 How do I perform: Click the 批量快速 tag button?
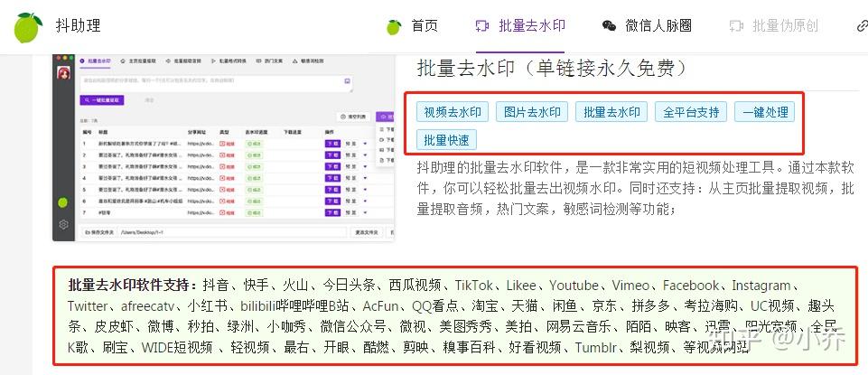click(x=447, y=140)
